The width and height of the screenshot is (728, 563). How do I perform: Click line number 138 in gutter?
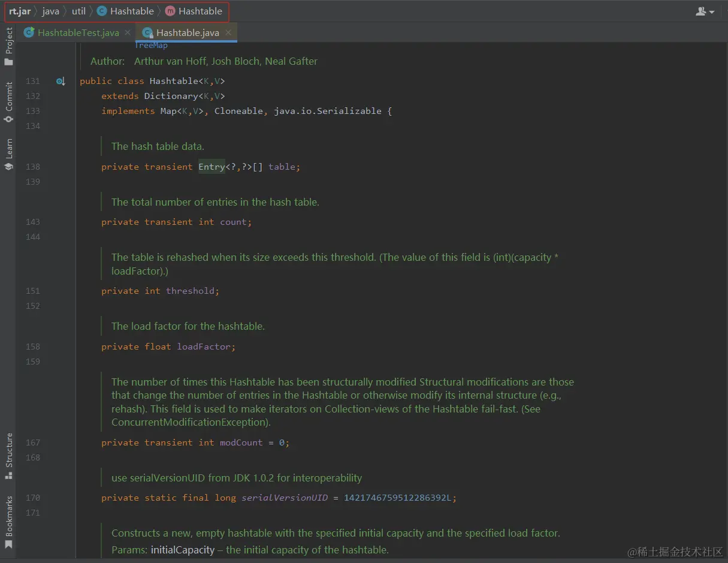pos(33,167)
